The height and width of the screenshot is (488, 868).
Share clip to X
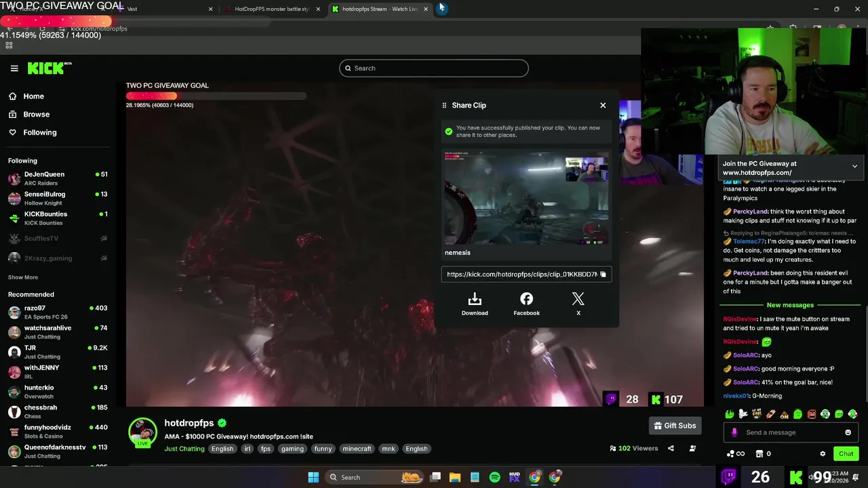[x=578, y=304]
